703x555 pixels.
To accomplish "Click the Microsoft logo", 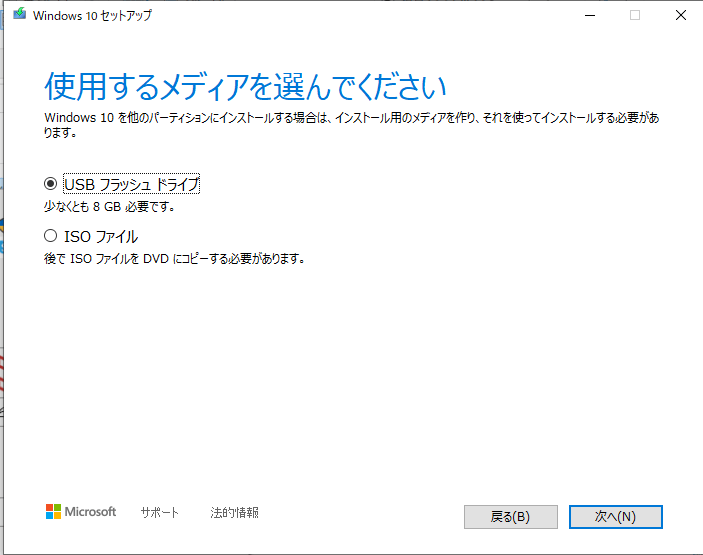I will [x=81, y=512].
